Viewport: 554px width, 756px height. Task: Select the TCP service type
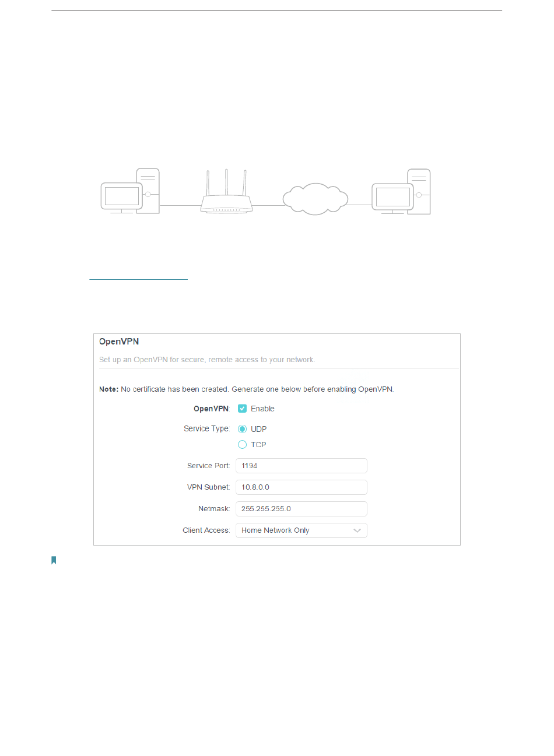(242, 445)
